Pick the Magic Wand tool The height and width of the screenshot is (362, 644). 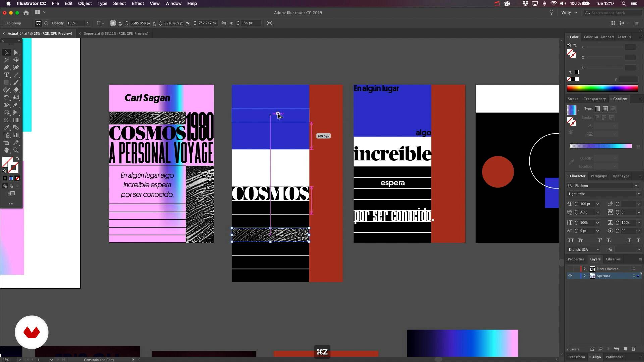tap(6, 60)
